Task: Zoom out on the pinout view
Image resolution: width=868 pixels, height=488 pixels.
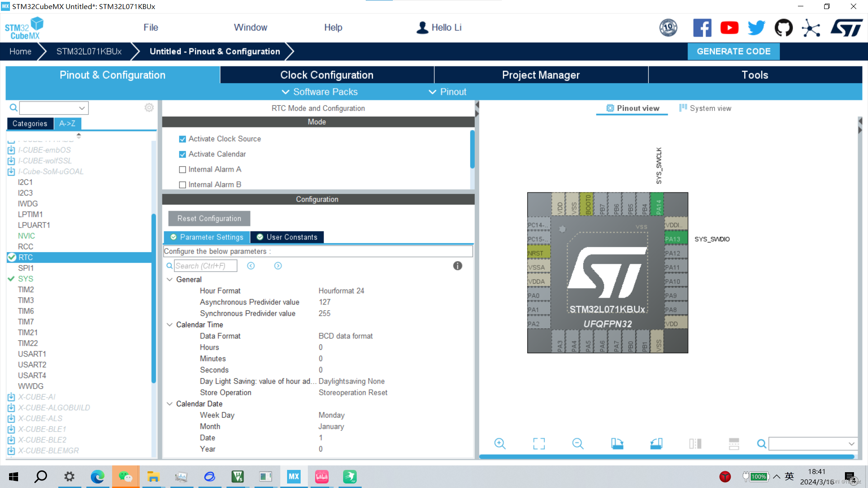Action: click(x=578, y=443)
